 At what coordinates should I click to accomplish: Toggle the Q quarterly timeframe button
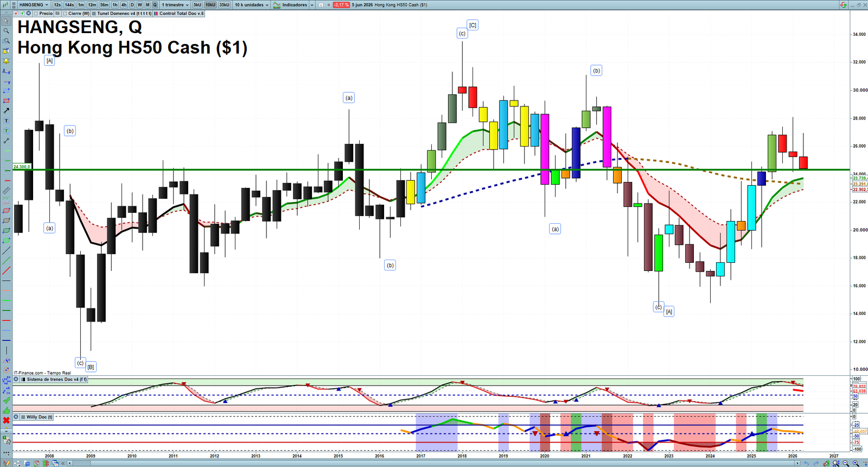click(x=155, y=5)
